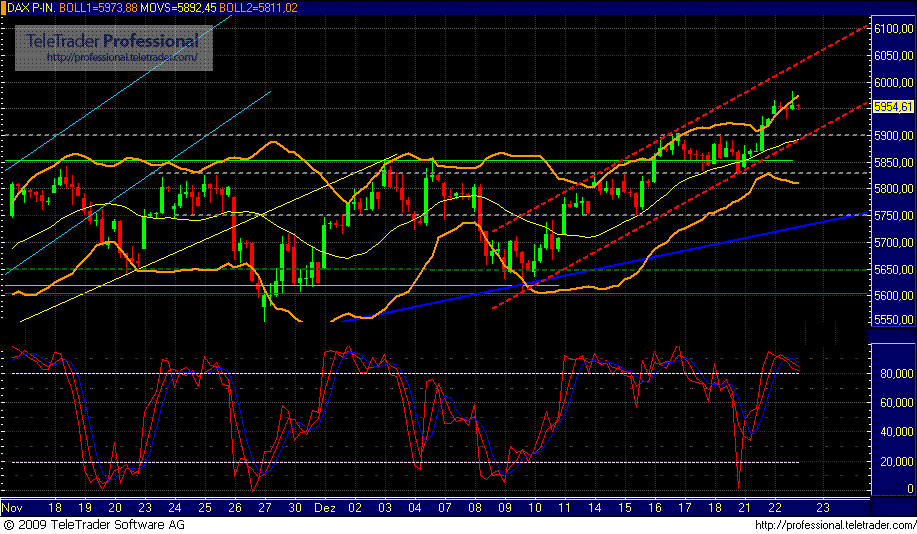Click date label 11 on the time axis
This screenshot has height=534, width=917.
coord(564,508)
